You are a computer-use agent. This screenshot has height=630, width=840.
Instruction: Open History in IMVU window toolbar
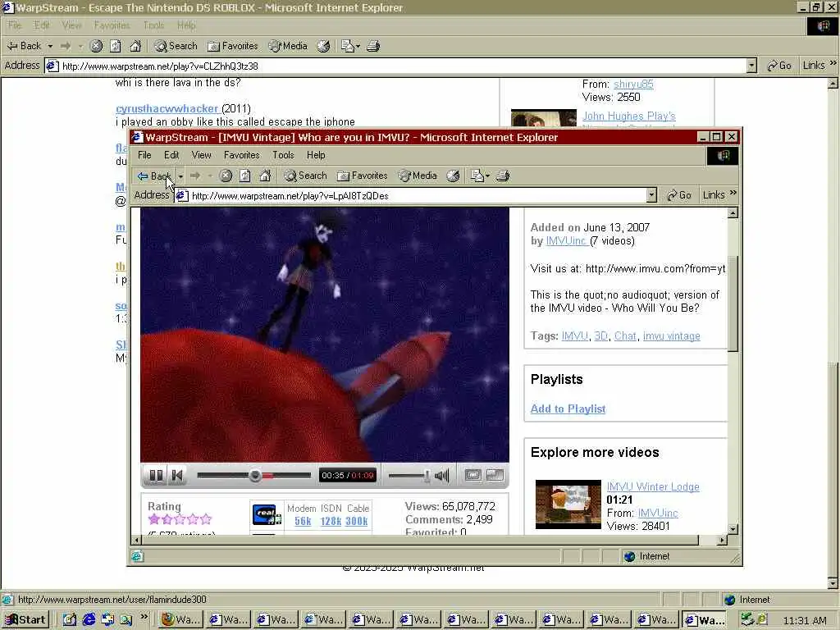point(453,176)
